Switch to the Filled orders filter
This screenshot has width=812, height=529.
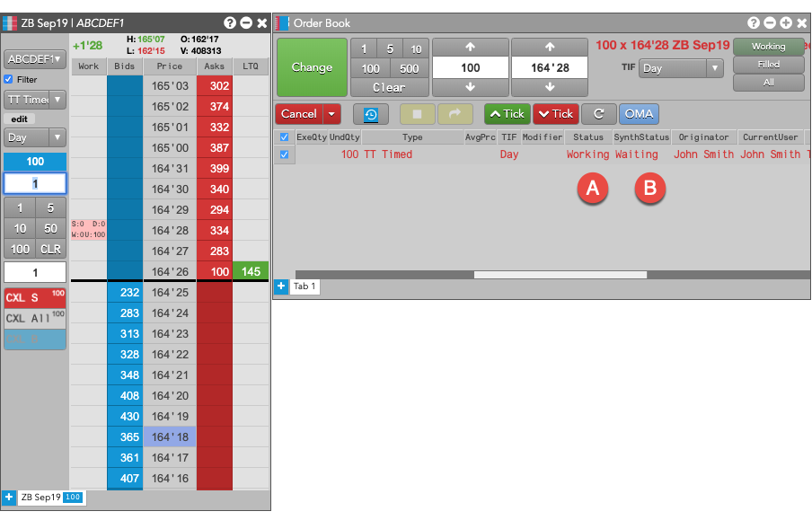click(768, 65)
